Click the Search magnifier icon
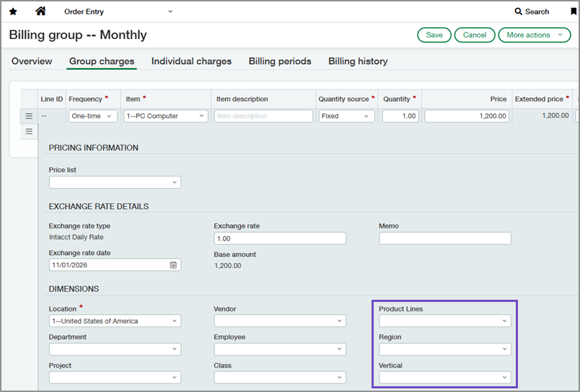580x392 pixels. click(x=518, y=12)
